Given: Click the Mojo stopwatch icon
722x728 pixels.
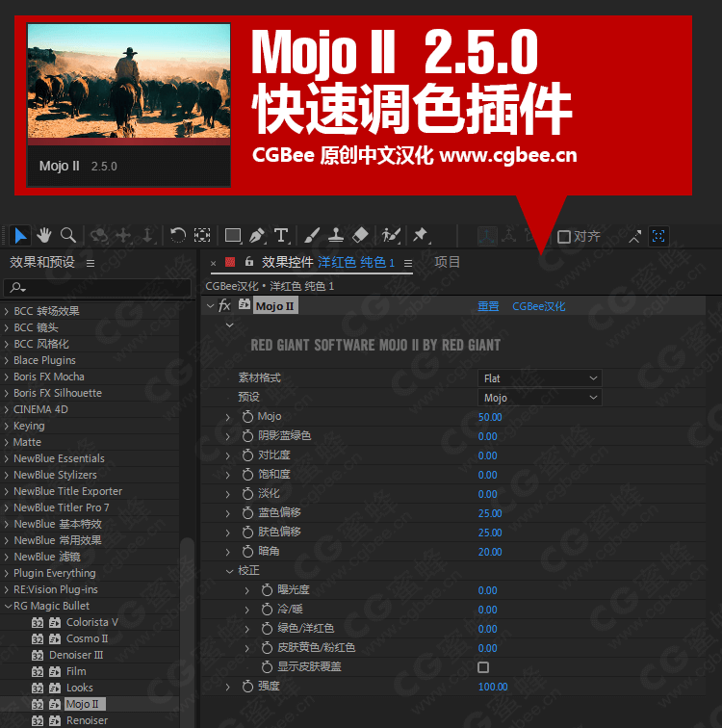Looking at the screenshot, I should pos(247,416).
